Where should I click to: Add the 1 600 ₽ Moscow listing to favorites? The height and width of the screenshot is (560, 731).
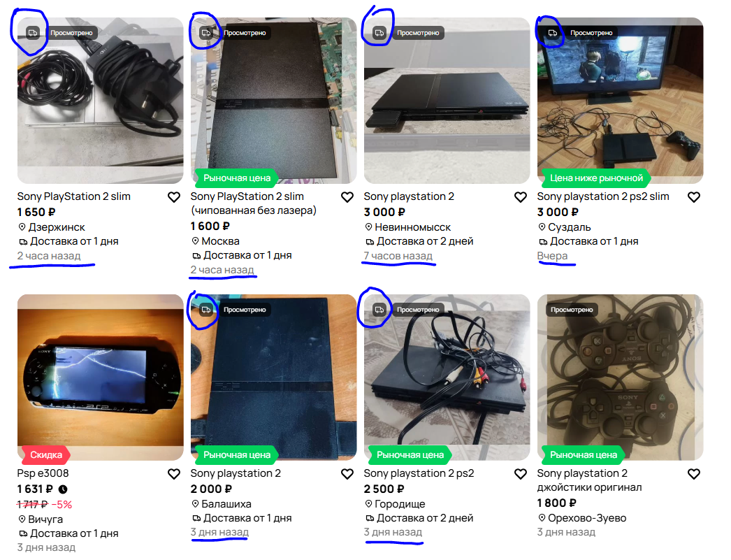(347, 197)
